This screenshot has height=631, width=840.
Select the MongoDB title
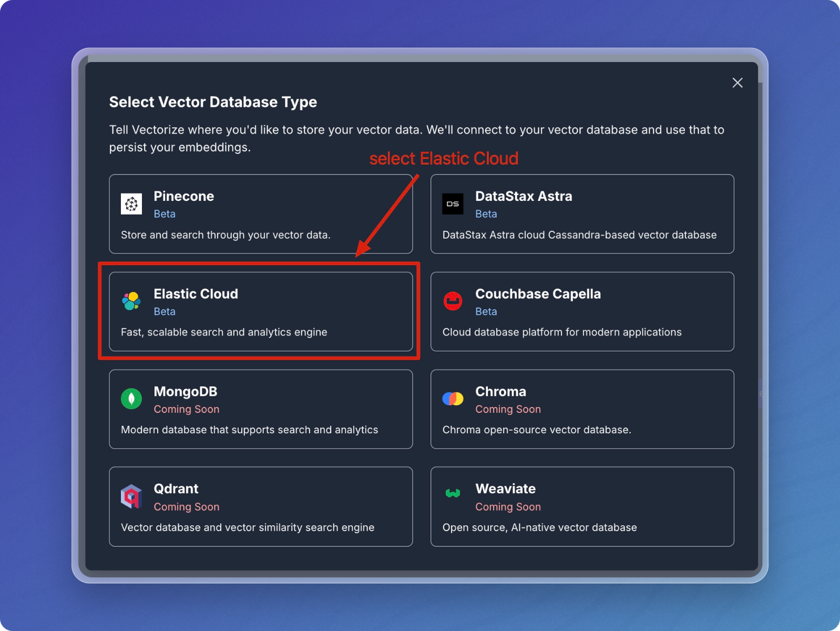186,392
